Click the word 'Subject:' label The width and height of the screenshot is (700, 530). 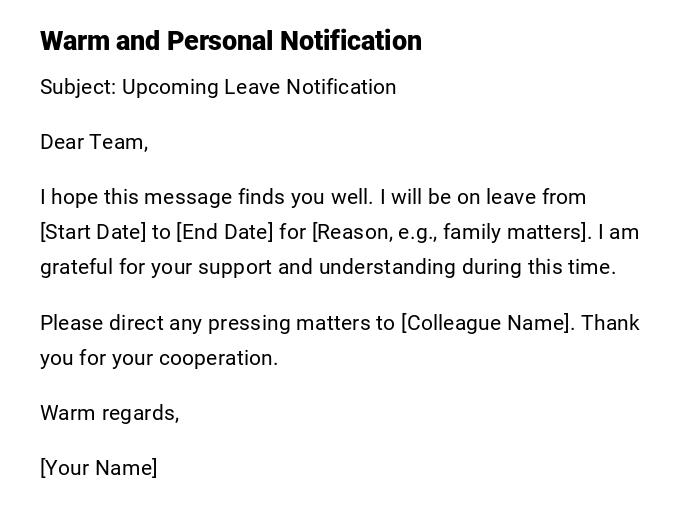78,87
